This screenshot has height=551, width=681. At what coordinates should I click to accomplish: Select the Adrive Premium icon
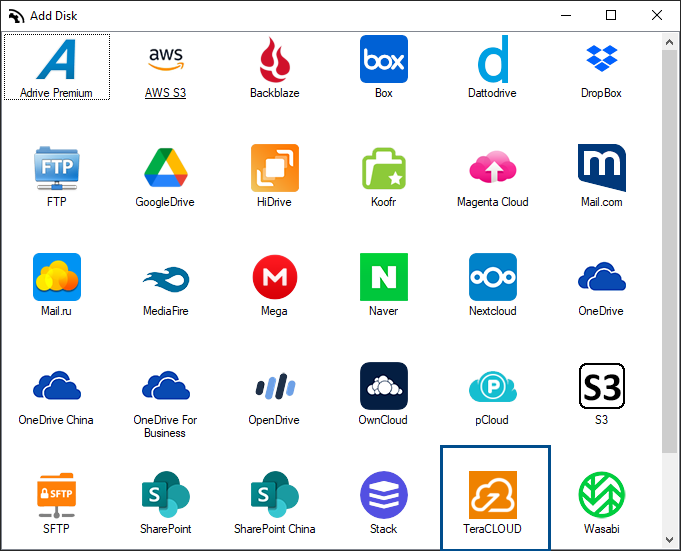57,59
